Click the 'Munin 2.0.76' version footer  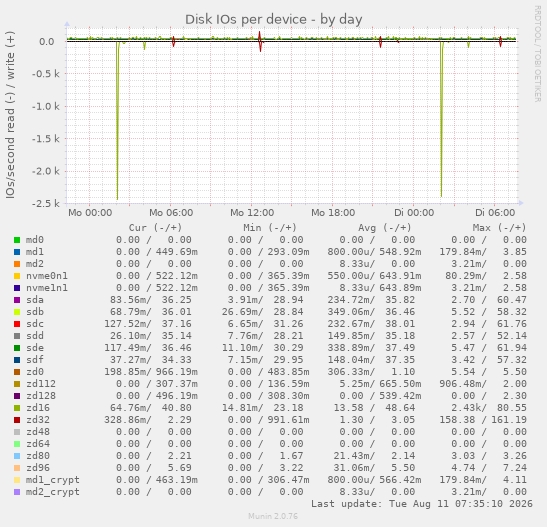click(273, 516)
